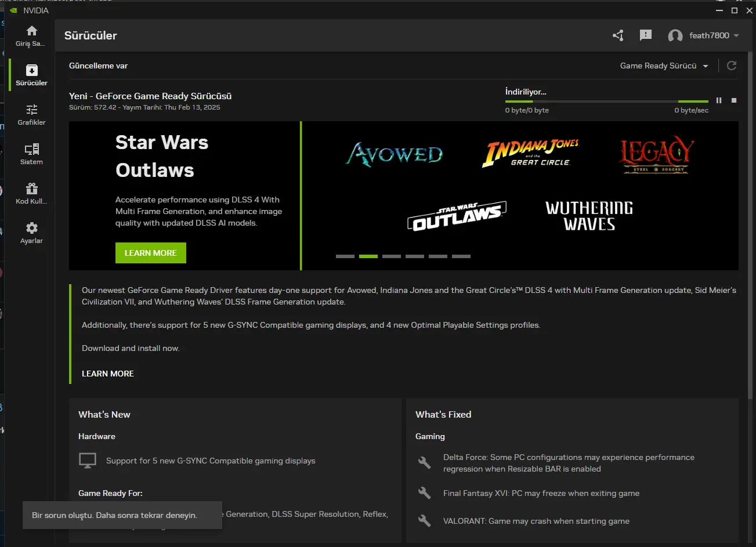
Task: Stop the driver download
Action: click(734, 100)
